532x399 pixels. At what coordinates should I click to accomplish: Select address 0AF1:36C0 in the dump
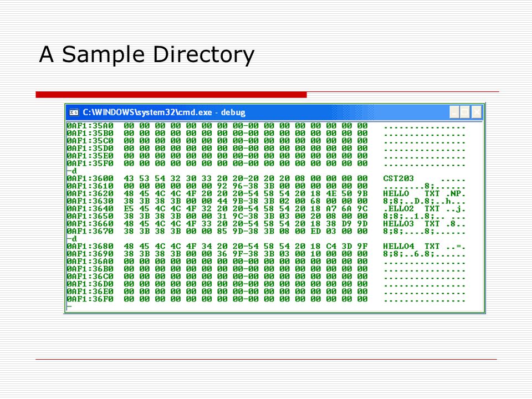pyautogui.click(x=90, y=276)
